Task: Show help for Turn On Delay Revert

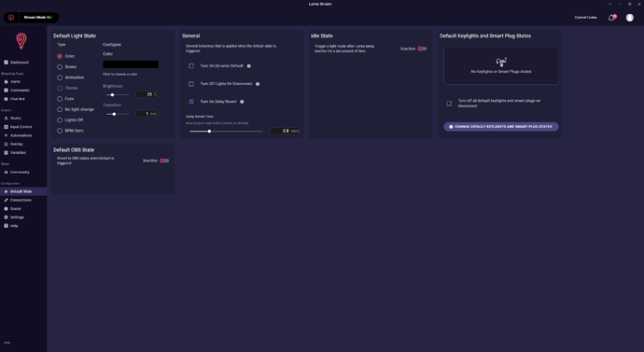Action: (242, 102)
